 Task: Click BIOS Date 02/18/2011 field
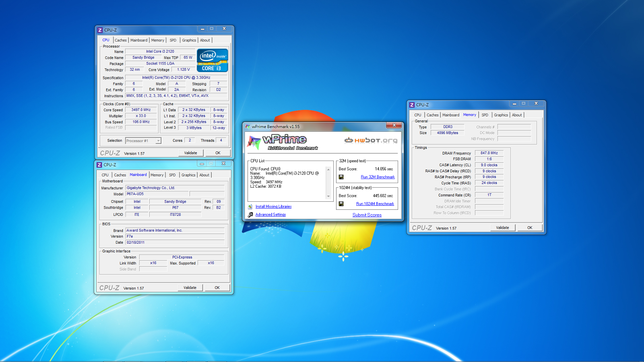click(x=175, y=242)
